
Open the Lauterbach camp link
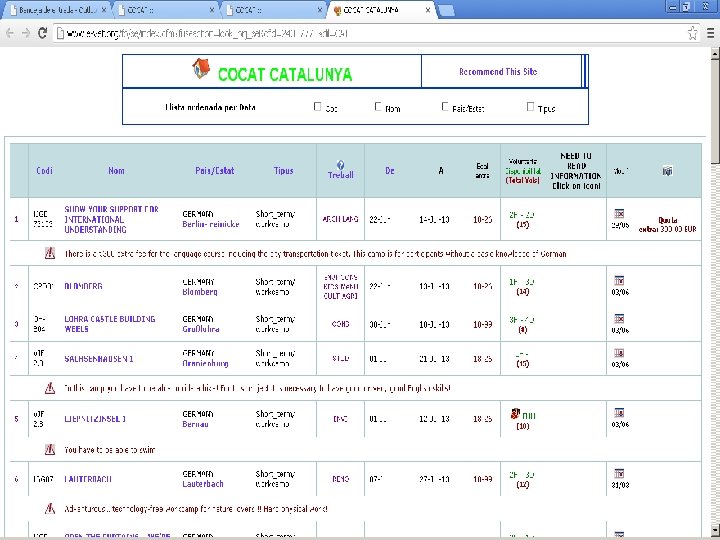click(88, 479)
